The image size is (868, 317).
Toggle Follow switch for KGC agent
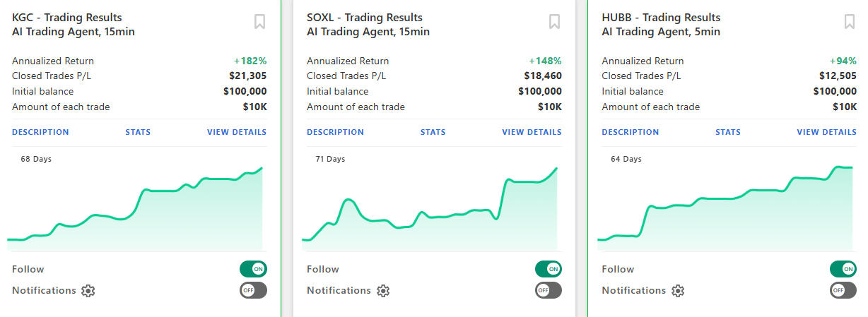click(x=253, y=269)
